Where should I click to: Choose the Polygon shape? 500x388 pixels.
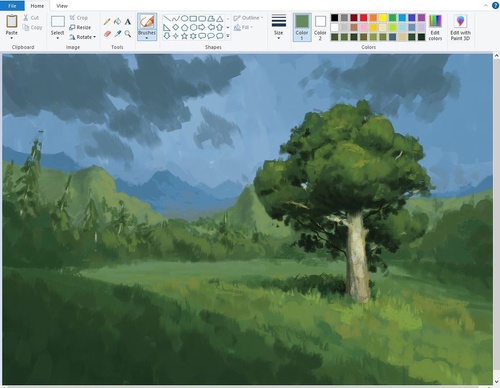coord(211,18)
